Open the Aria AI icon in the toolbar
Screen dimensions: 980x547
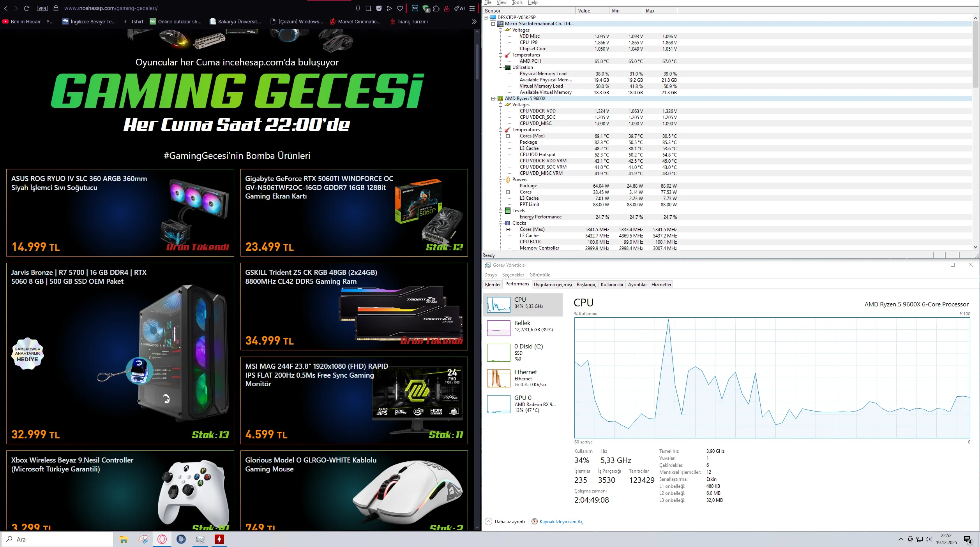460,8
